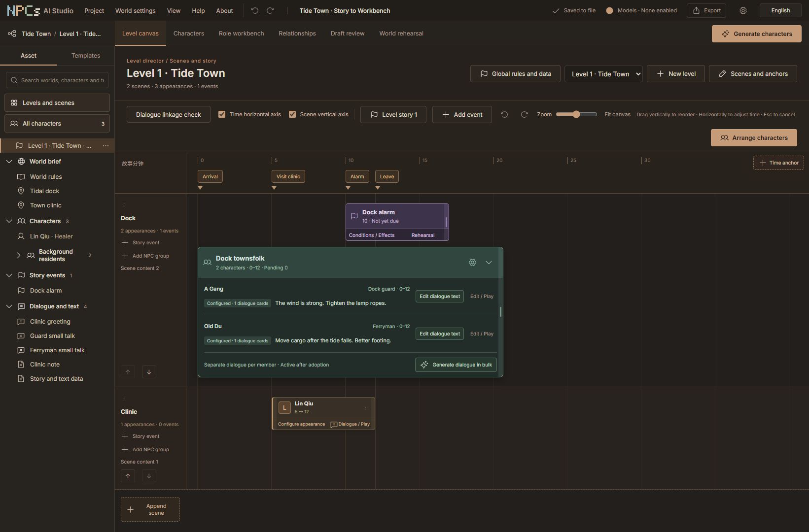Switch to the Role workbench tab

241,33
